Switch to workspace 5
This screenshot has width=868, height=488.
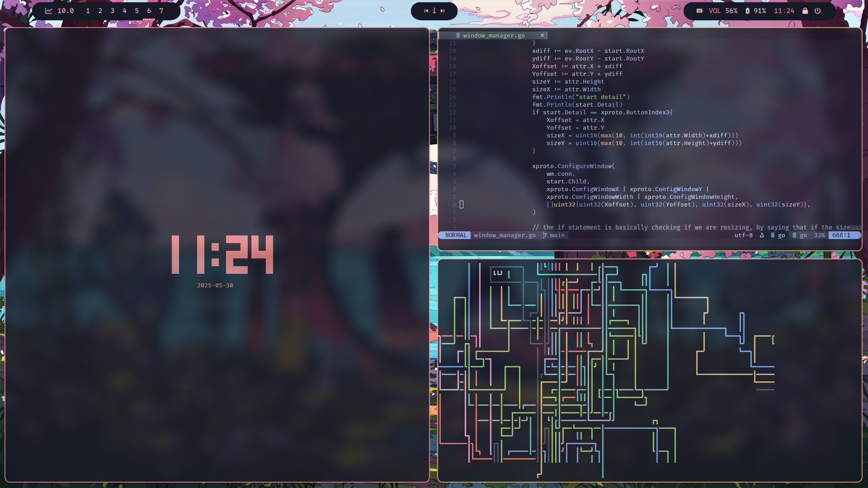pyautogui.click(x=137, y=11)
